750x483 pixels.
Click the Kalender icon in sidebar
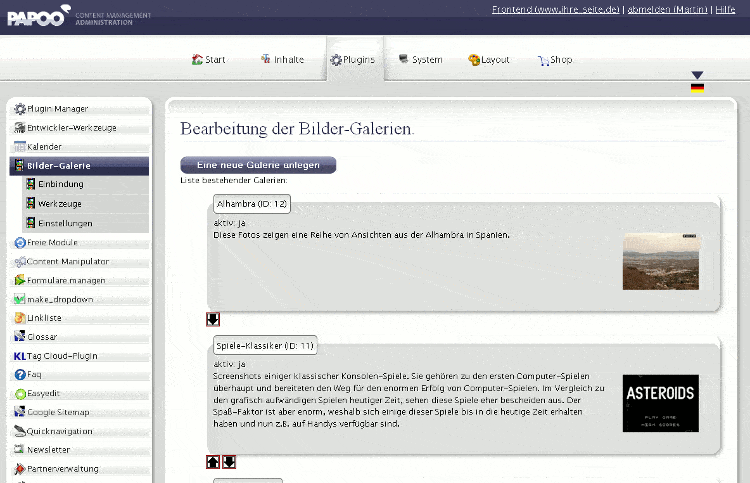click(20, 146)
